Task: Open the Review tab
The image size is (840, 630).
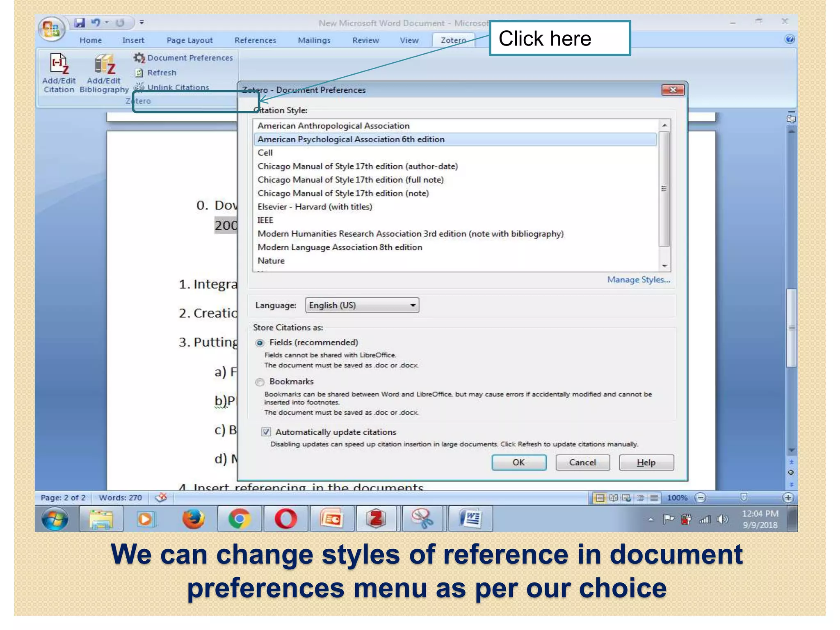Action: (365, 40)
